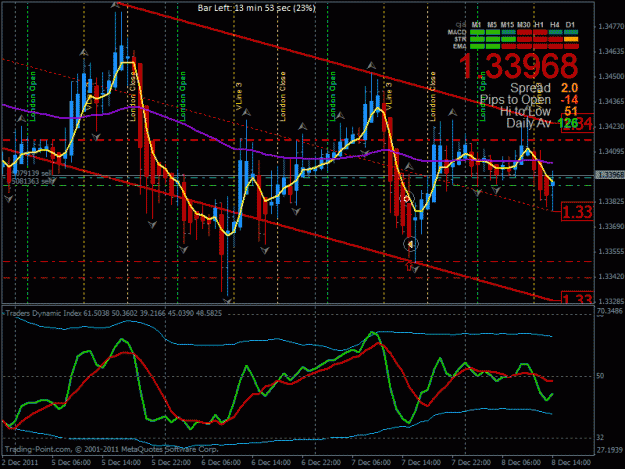Image resolution: width=625 pixels, height=469 pixels.
Task: Click the '5081363 sell' order label
Action: coord(32,181)
